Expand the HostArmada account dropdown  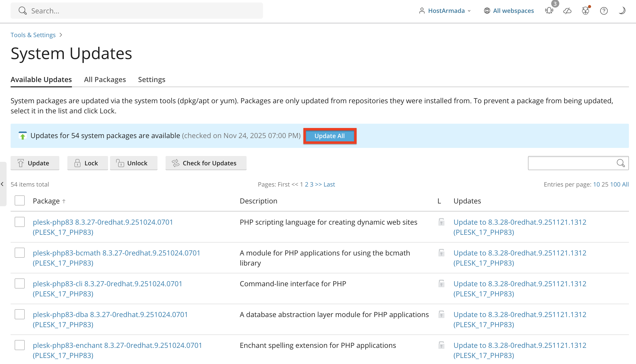(445, 11)
